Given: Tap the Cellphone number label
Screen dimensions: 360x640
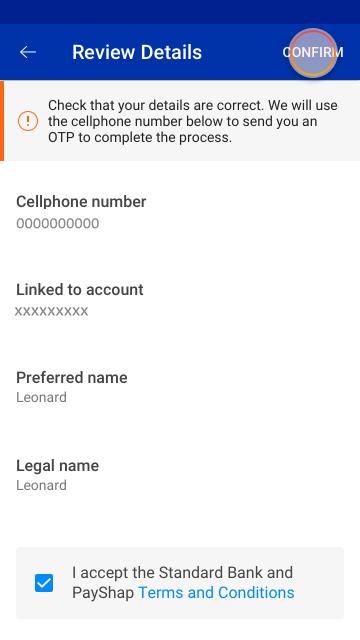Looking at the screenshot, I should pyautogui.click(x=81, y=202).
